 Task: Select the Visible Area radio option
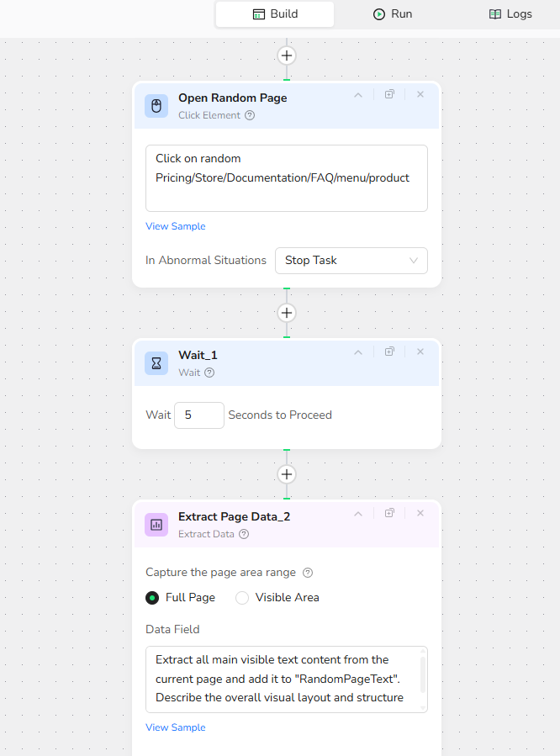[242, 598]
